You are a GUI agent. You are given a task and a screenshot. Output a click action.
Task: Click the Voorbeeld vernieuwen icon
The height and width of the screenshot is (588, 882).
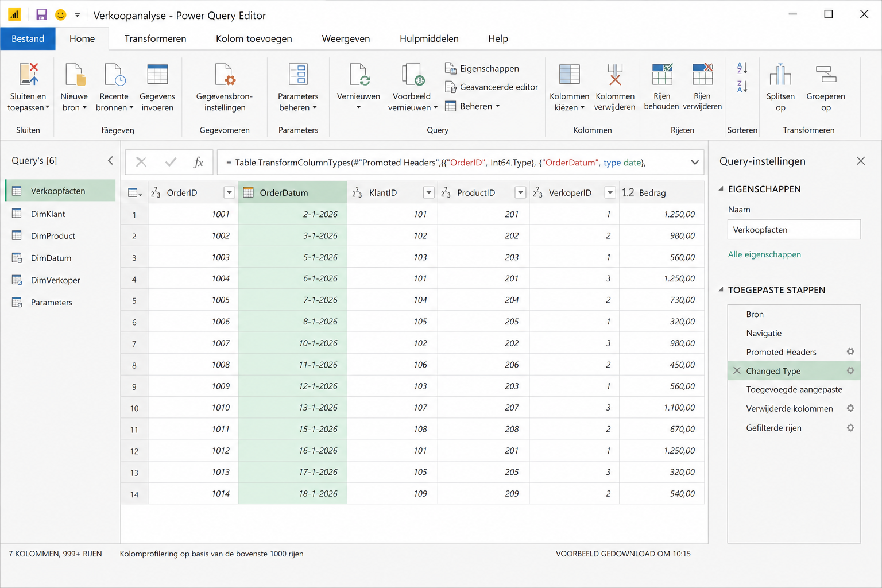point(412,75)
